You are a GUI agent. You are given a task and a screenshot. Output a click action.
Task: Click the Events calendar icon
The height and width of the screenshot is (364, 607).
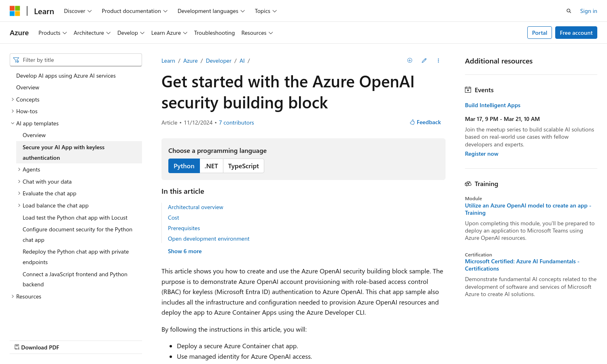tap(468, 89)
